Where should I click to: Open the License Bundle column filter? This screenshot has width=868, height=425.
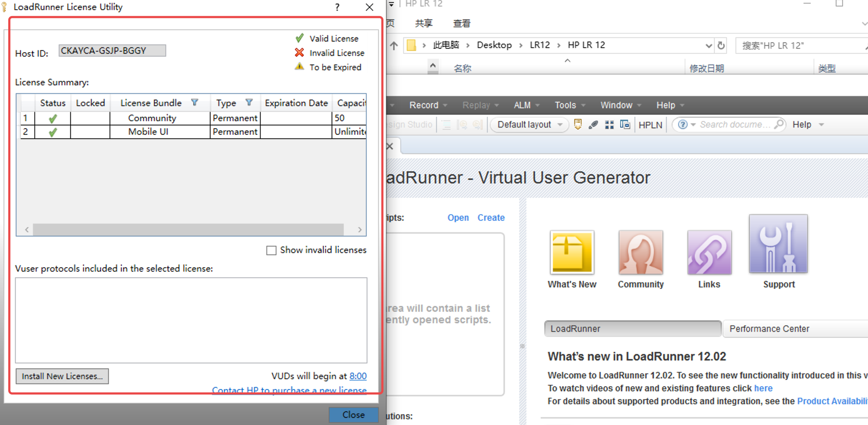point(195,102)
